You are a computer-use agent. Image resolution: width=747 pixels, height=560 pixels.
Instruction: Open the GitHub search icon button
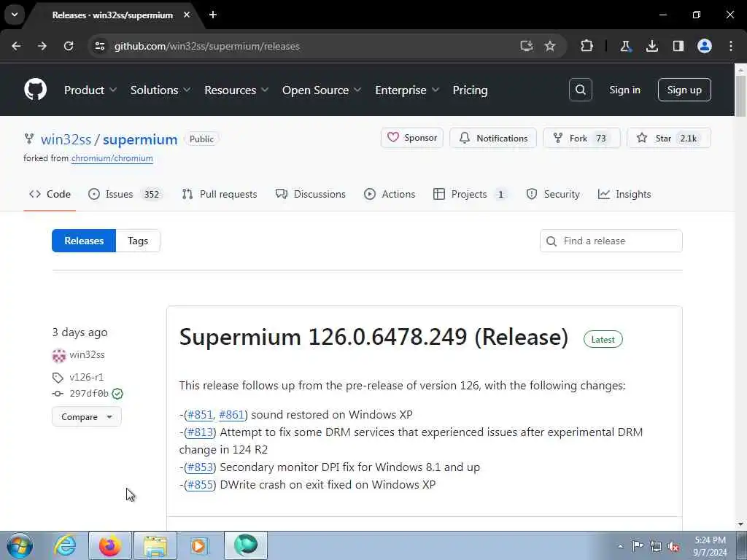pyautogui.click(x=580, y=90)
